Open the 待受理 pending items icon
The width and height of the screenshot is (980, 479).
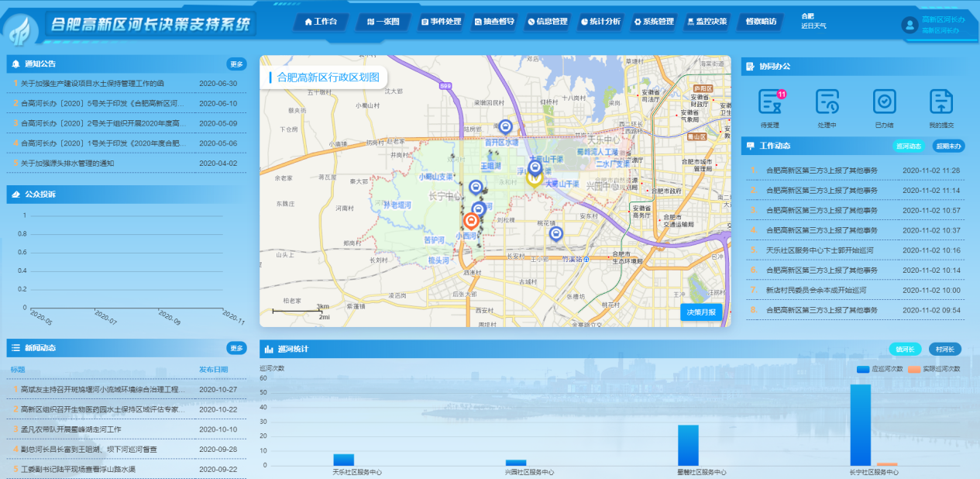tap(770, 102)
